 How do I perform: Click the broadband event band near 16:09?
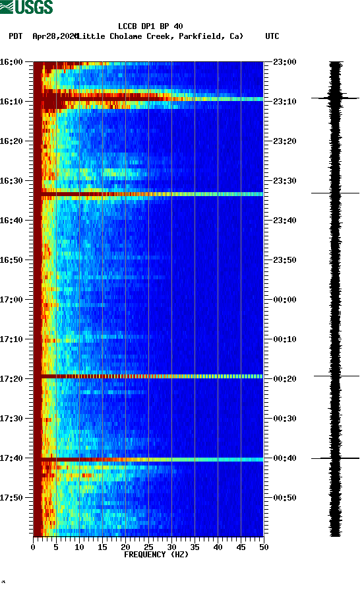point(148,98)
